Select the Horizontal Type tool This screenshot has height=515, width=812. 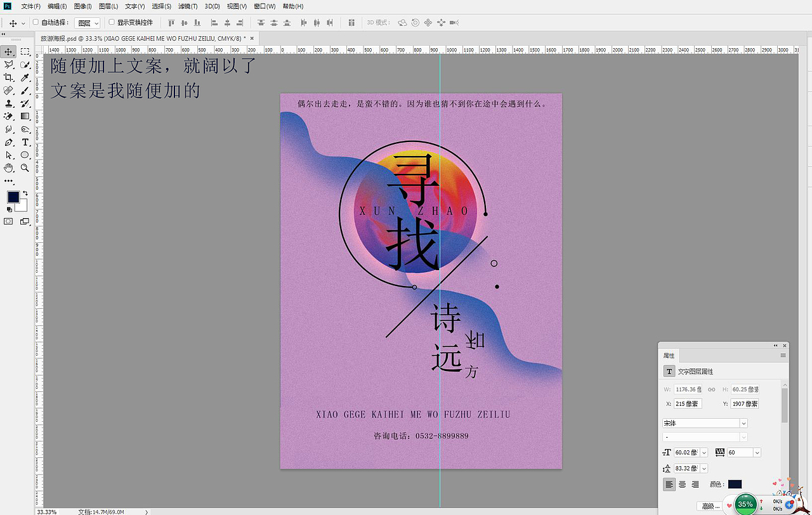[x=25, y=142]
